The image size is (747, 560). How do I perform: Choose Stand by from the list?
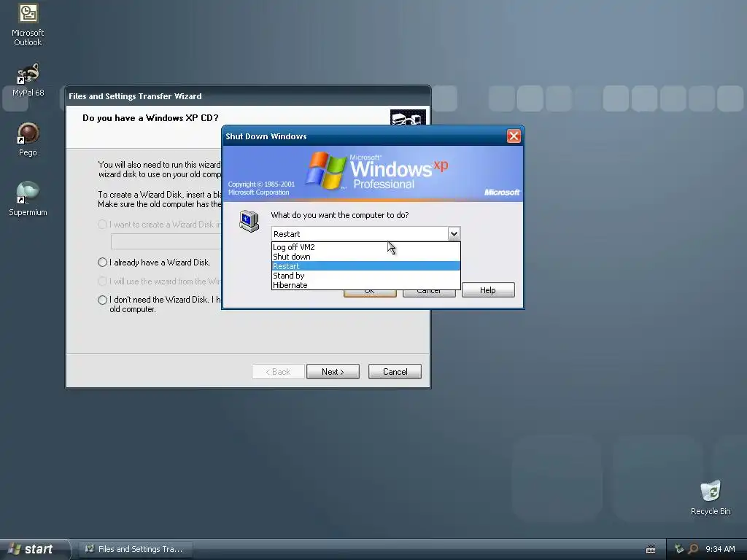coord(366,276)
